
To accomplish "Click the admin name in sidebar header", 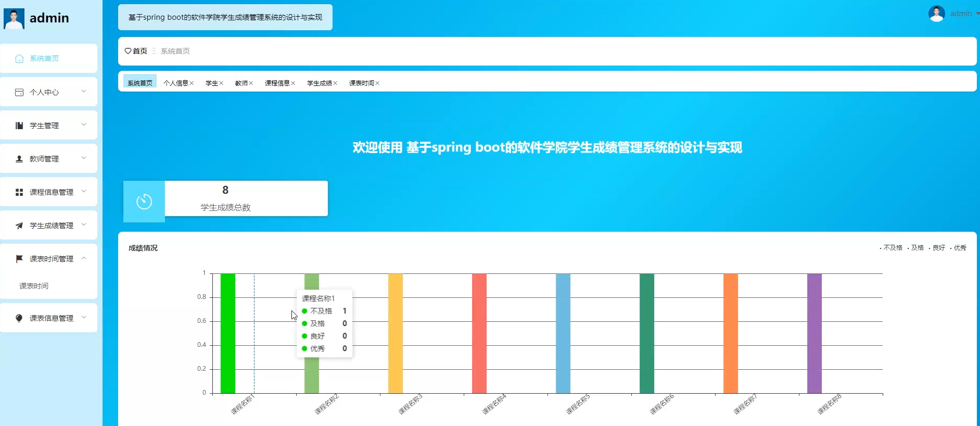I will [x=49, y=18].
